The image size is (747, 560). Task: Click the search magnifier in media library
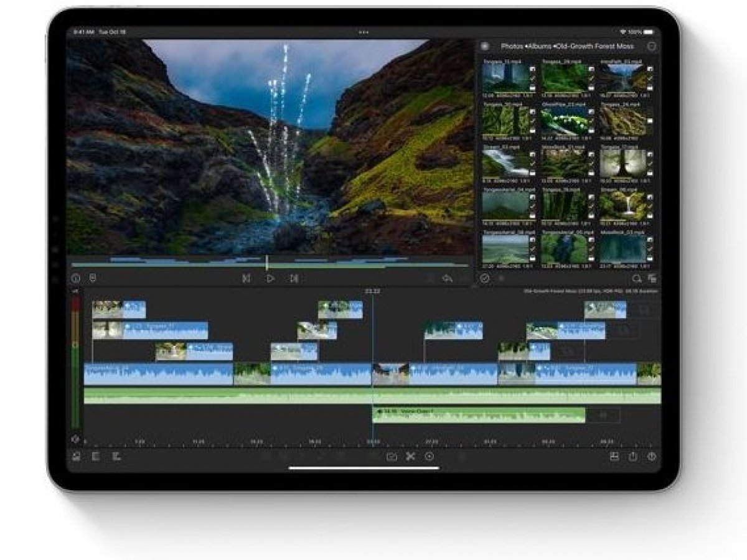point(636,279)
